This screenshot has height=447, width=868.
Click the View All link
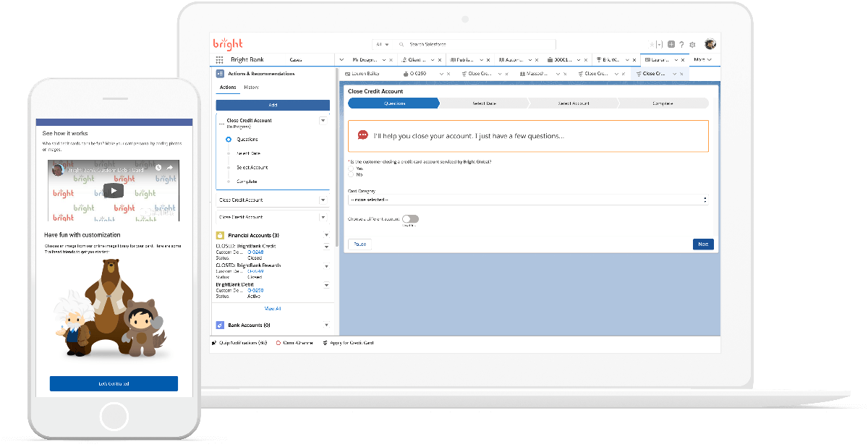point(273,309)
